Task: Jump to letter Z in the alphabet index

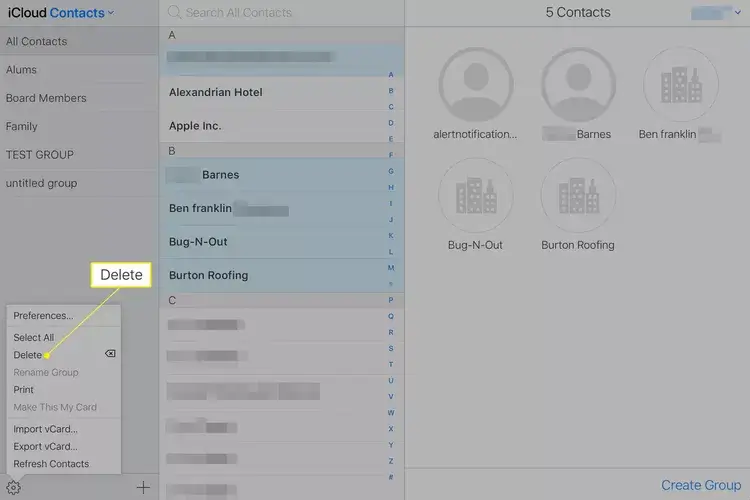Action: point(391,461)
